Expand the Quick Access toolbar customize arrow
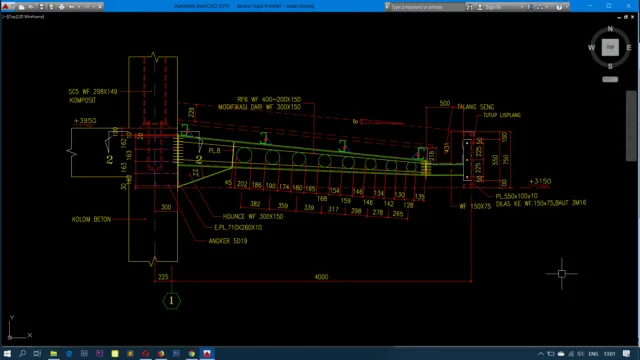This screenshot has width=640, height=360. coord(100,7)
